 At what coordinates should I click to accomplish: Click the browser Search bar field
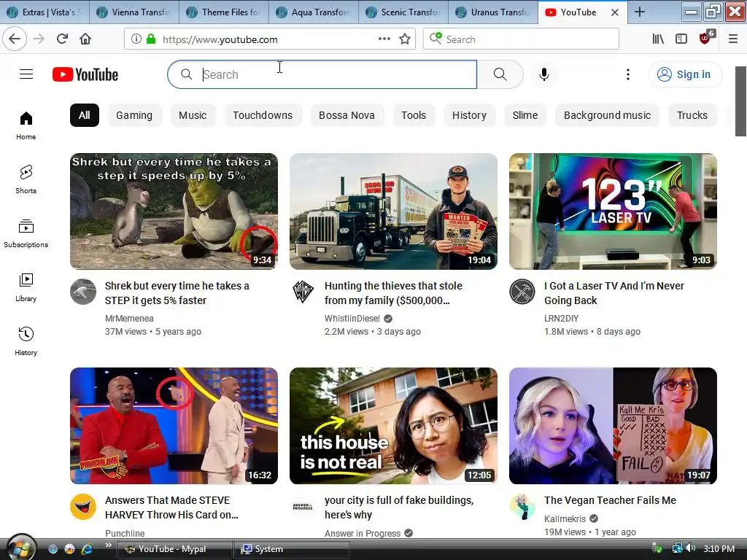[521, 39]
